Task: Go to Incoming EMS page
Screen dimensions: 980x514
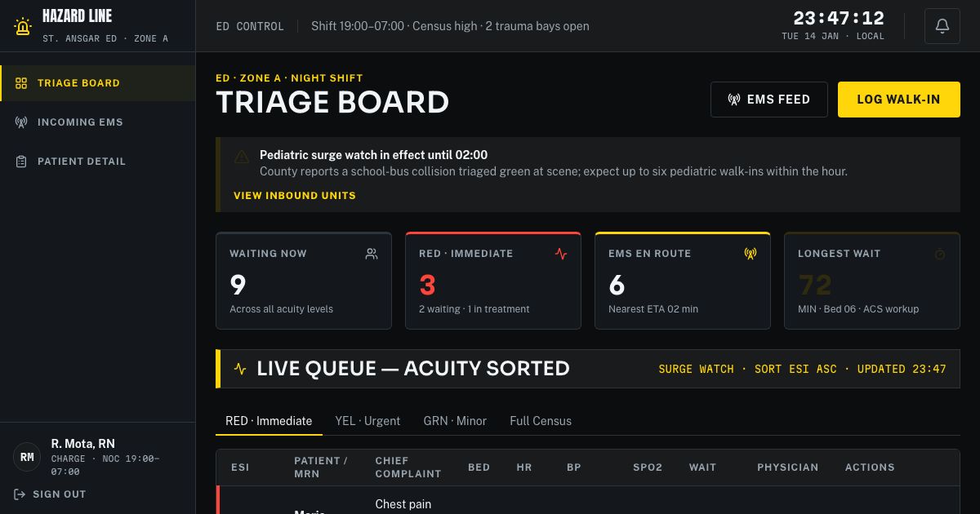Action: pos(98,122)
